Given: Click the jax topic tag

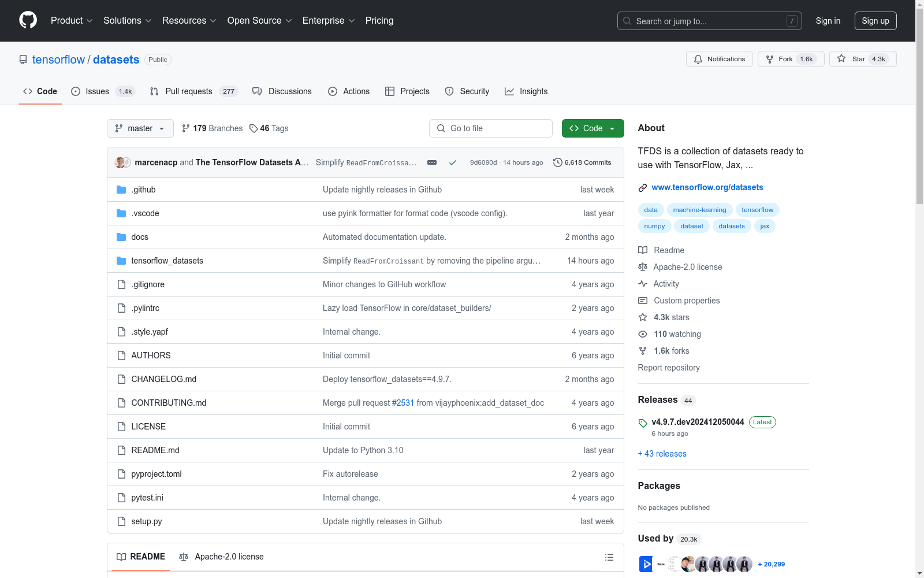Looking at the screenshot, I should (x=765, y=226).
